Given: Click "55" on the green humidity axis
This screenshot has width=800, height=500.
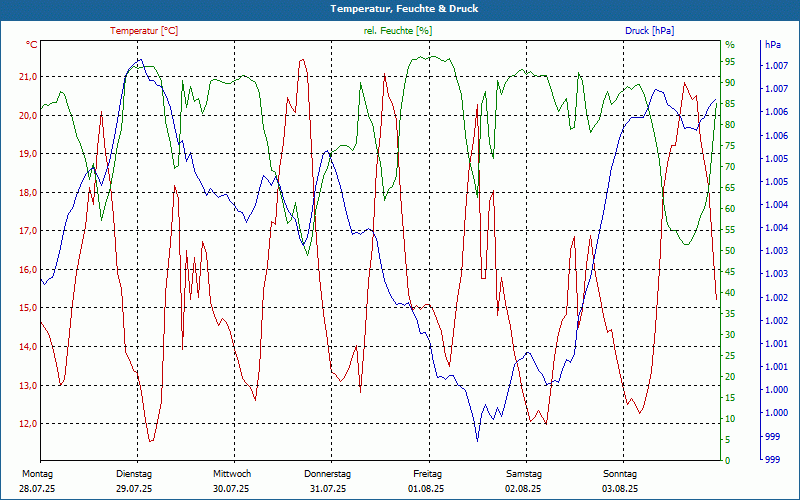Looking at the screenshot, I should (730, 230).
